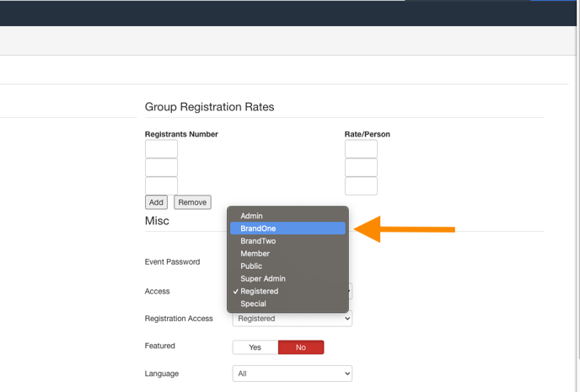
Task: Open the Registration Access dropdown
Action: pyautogui.click(x=293, y=319)
